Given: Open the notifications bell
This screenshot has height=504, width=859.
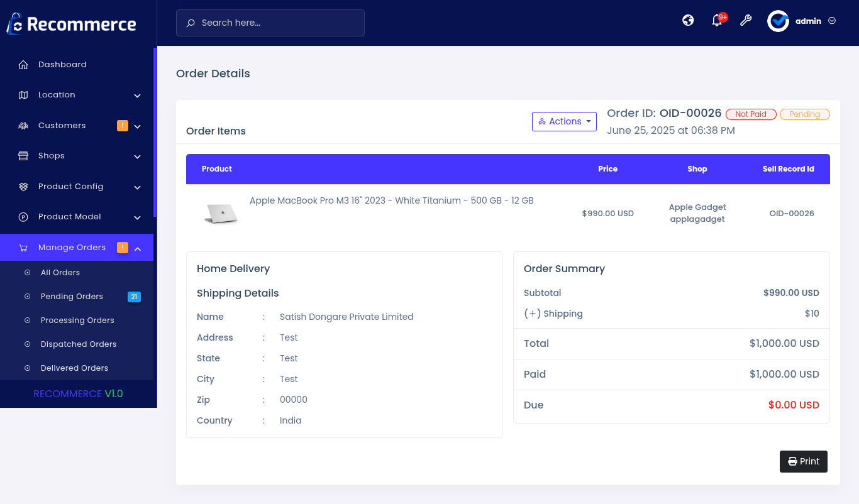Looking at the screenshot, I should pyautogui.click(x=717, y=21).
